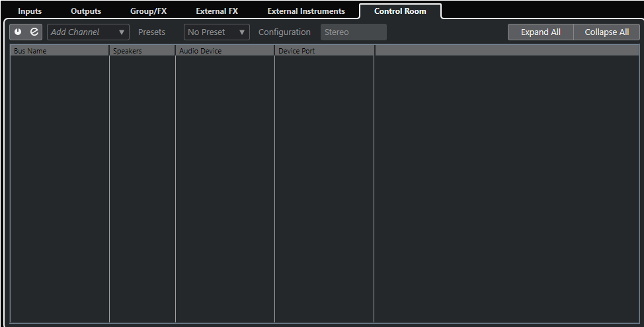Toggle the Control Room power button
This screenshot has width=644, height=327.
coord(18,32)
